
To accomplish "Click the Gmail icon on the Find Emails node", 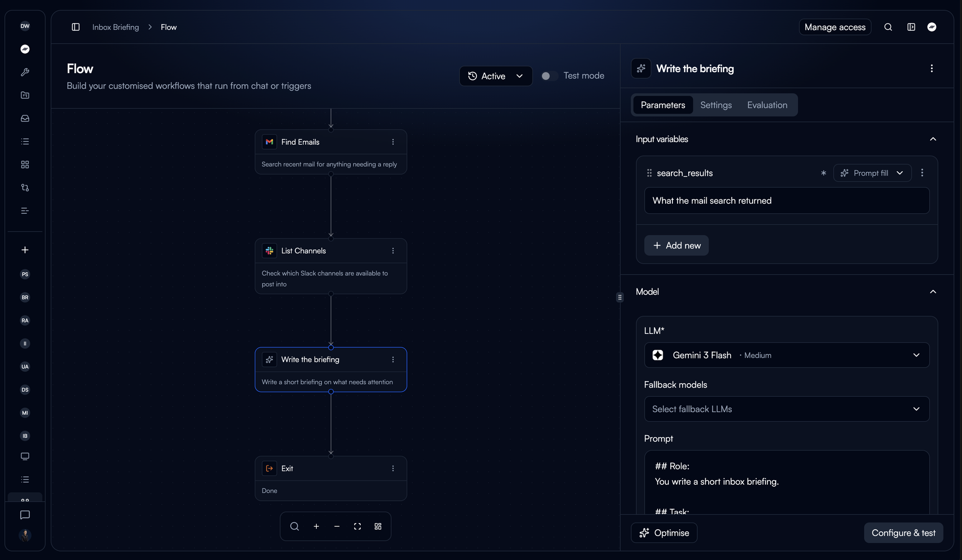I will (270, 142).
